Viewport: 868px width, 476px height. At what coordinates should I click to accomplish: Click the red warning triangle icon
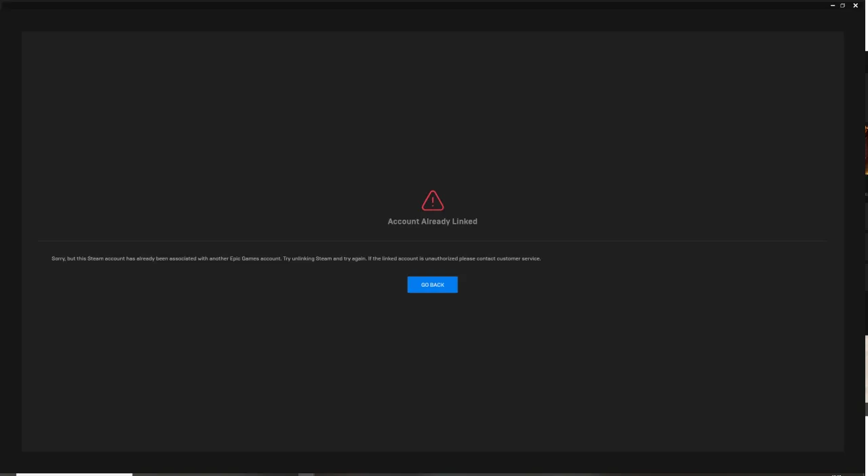pos(433,201)
